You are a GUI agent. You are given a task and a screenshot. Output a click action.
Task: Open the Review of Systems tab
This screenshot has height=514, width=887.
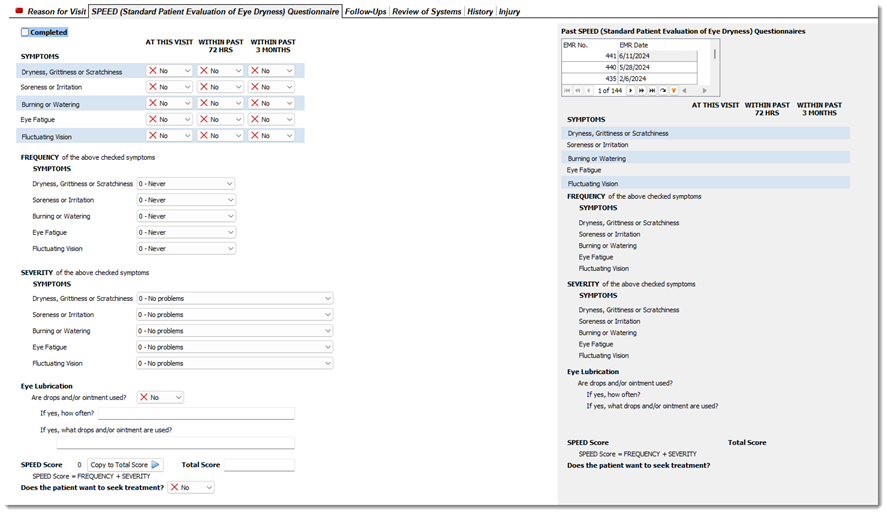pyautogui.click(x=427, y=11)
